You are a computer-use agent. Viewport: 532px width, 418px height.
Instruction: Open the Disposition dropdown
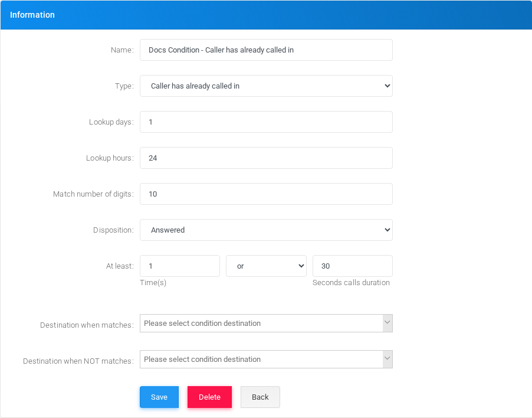pyautogui.click(x=266, y=230)
